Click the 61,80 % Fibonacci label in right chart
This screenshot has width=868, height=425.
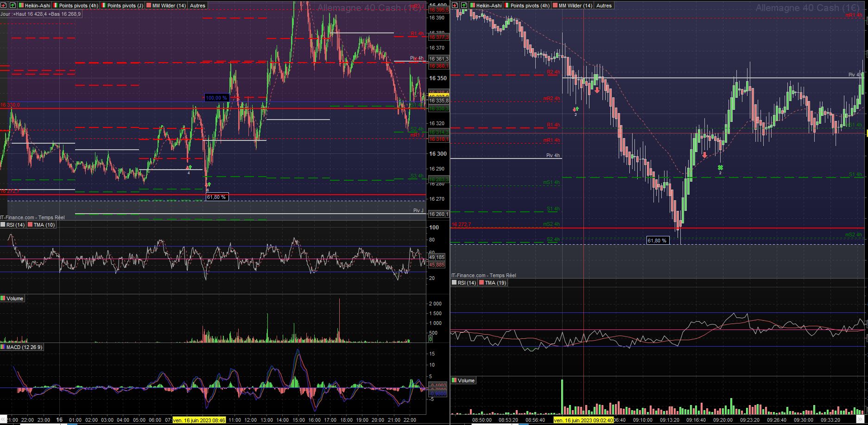pyautogui.click(x=658, y=241)
